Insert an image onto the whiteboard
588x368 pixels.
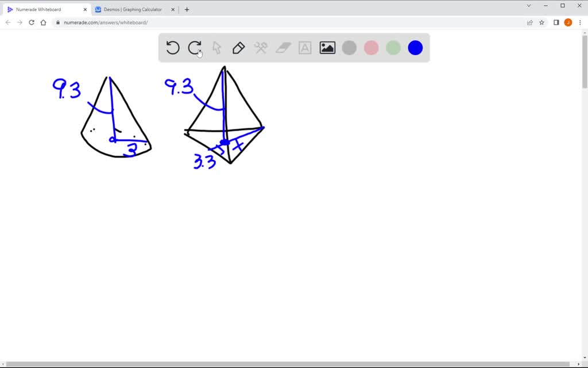coord(326,48)
